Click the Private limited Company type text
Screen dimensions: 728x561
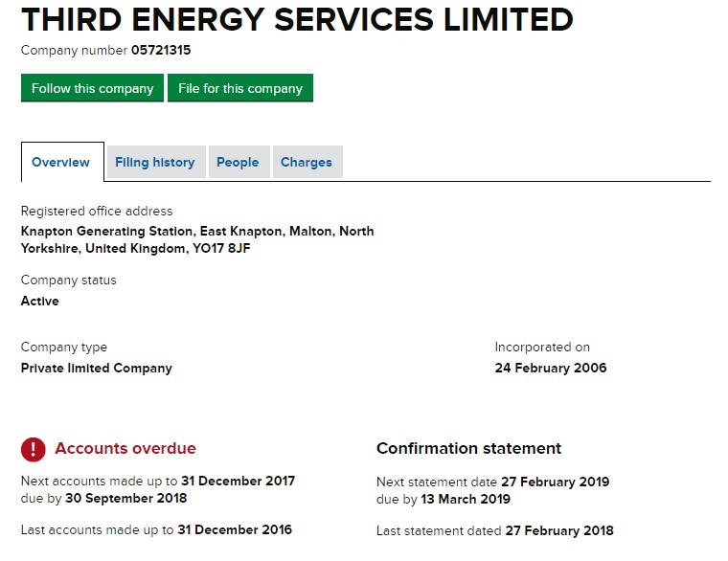[97, 368]
